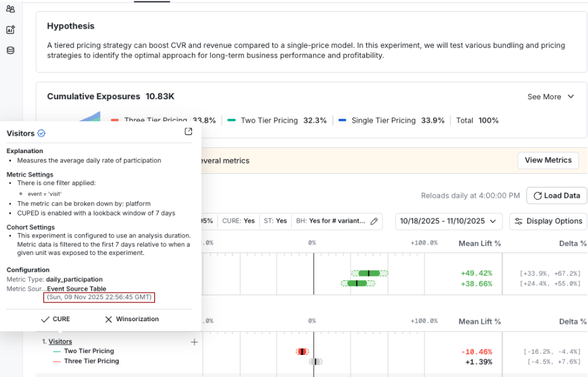Click the [-16.2%, -4.4%] delta interval
Screen dimensions: 588x377
click(552, 352)
